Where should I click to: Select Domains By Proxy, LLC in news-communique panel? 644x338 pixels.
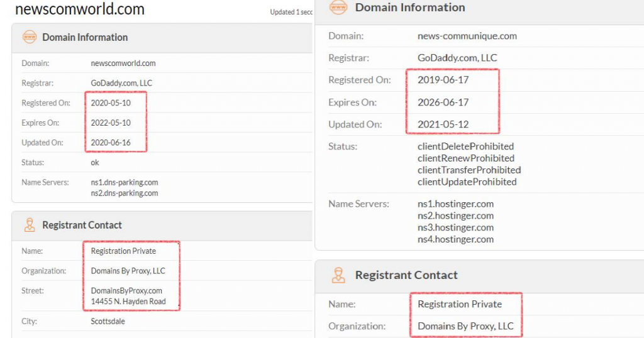click(x=466, y=327)
